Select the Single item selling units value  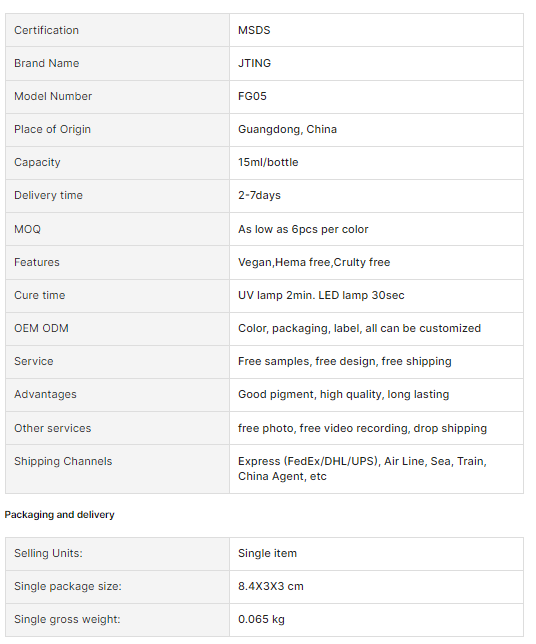tap(267, 553)
